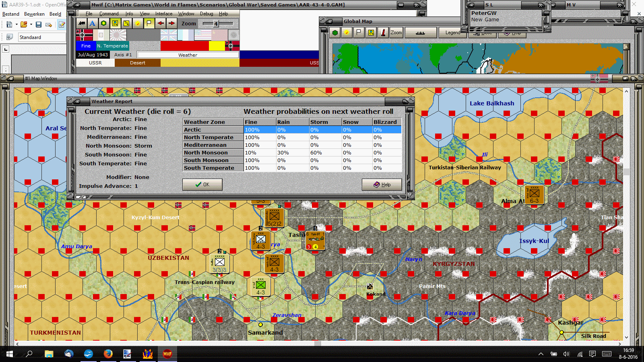Click the save icon in OpenOffice toolbar
Viewport: 644px width, 362px height.
click(39, 25)
